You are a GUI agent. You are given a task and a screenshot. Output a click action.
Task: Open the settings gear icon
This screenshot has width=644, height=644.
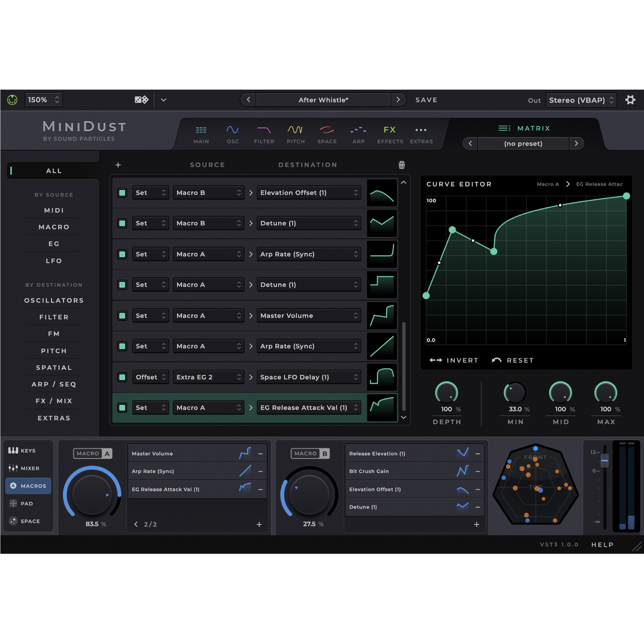(630, 100)
